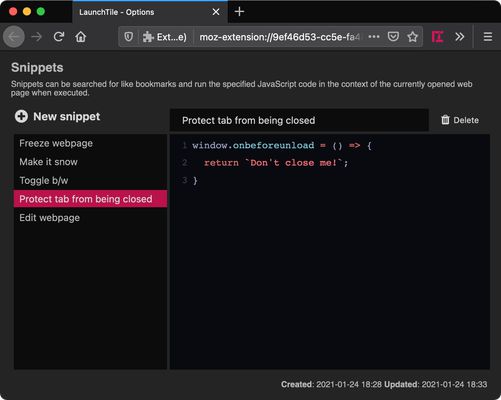Create a snippet via the New snippet label

[x=67, y=116]
